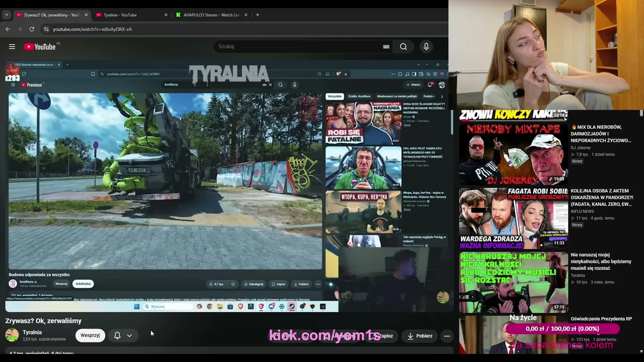Screen dimensions: 644x362
Task: Toggle the notification bell for Tyralnia
Action: click(x=117, y=335)
